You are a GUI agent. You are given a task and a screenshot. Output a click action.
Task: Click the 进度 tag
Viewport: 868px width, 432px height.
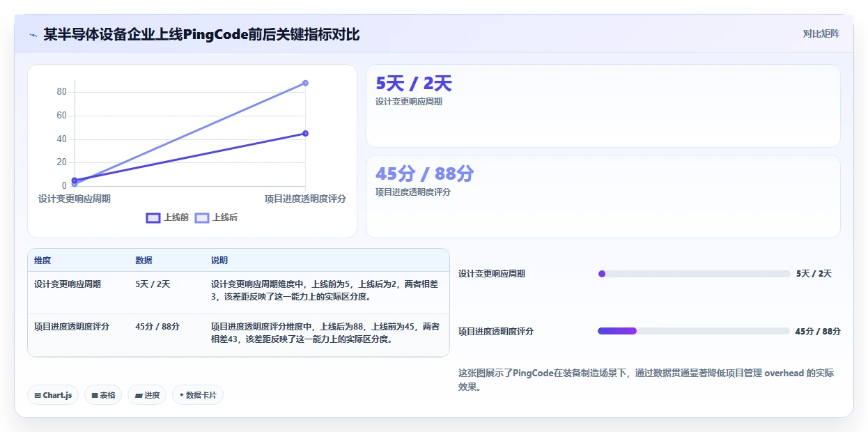tap(147, 395)
